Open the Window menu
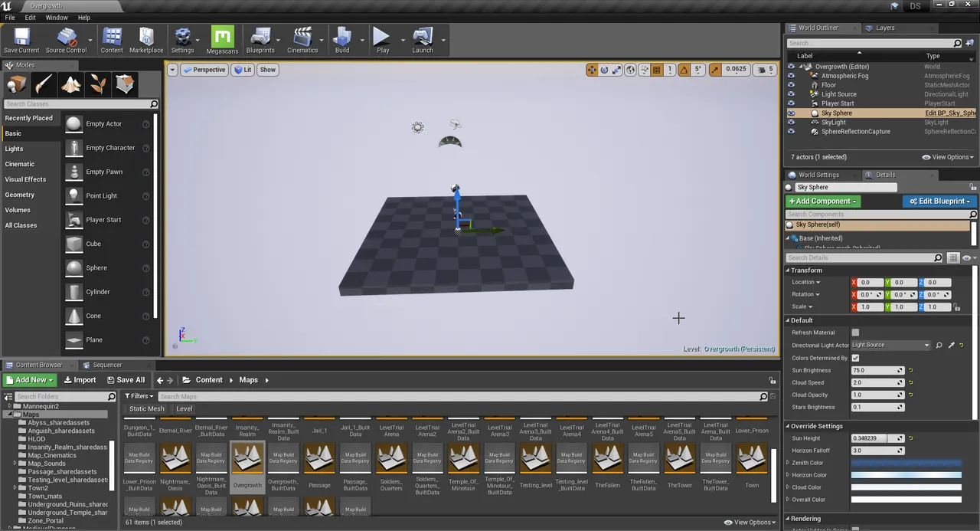This screenshot has width=980, height=531. (57, 18)
